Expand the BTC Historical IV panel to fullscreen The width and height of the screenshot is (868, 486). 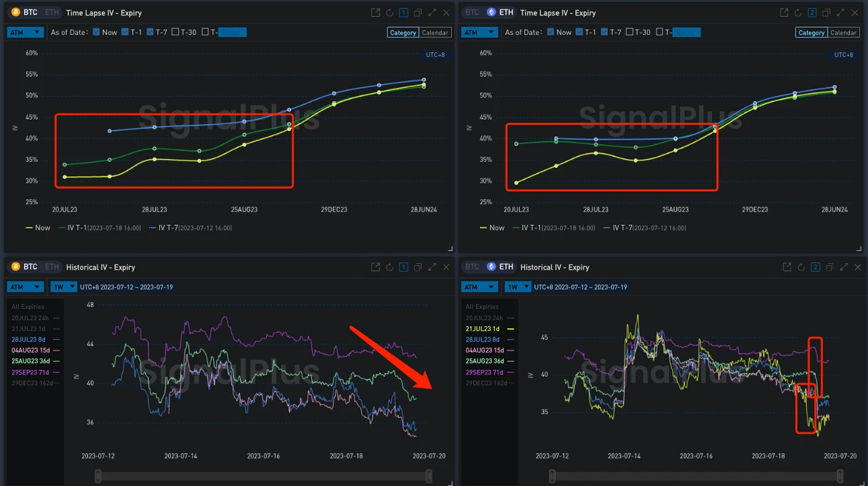pyautogui.click(x=432, y=268)
